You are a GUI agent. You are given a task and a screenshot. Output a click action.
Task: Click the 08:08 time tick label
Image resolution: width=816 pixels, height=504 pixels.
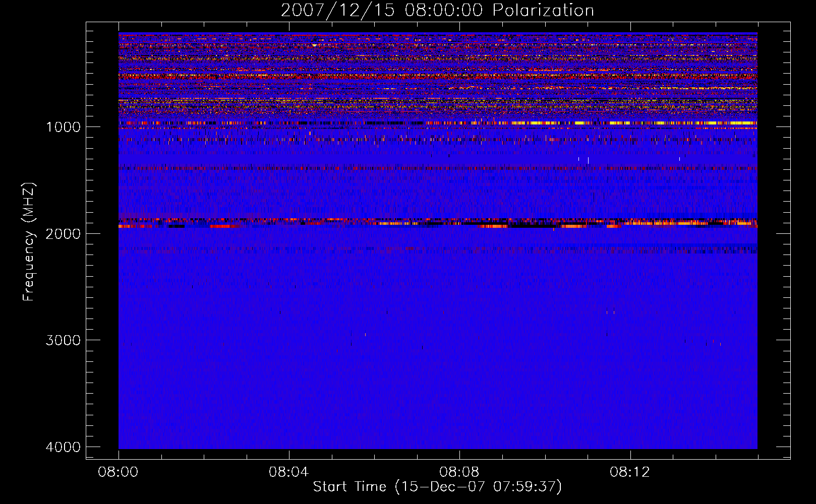459,472
